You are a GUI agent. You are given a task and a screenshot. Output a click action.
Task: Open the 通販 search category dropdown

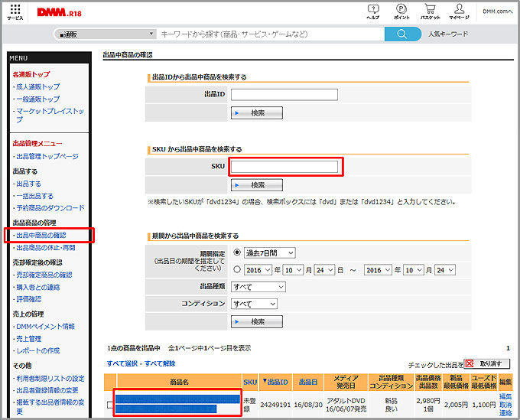pos(106,34)
